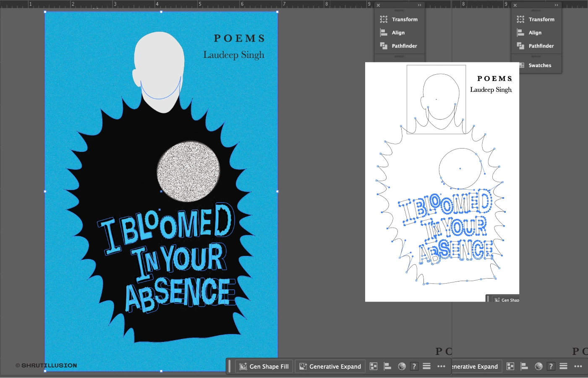The image size is (588, 378).
Task: Click checkered squares icon in Gen Shape Fill bar
Action: tap(374, 367)
